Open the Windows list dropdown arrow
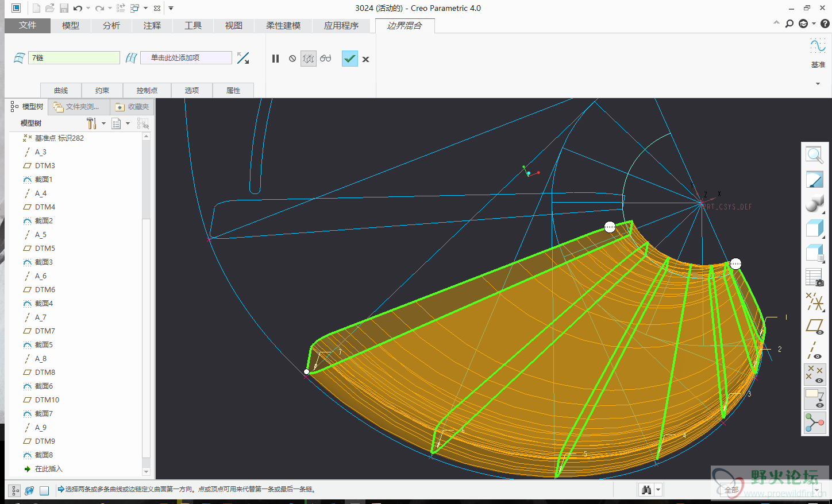The image size is (832, 504). pyautogui.click(x=145, y=8)
